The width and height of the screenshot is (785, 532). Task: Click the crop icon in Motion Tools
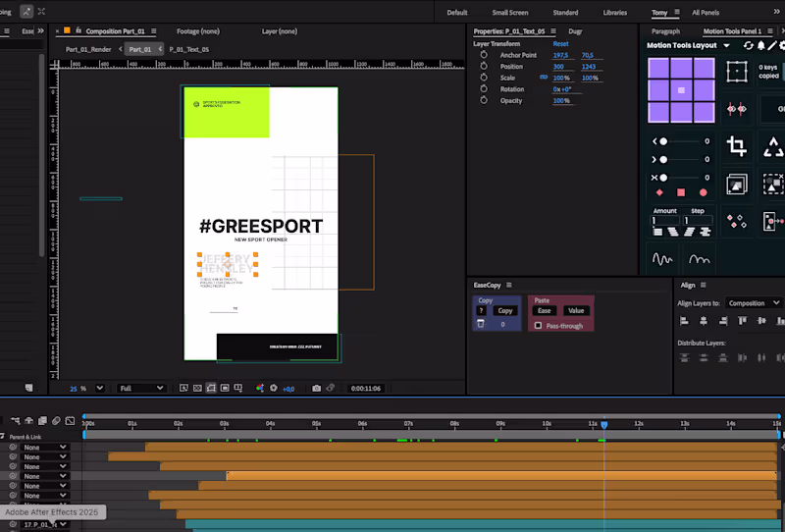coord(737,146)
